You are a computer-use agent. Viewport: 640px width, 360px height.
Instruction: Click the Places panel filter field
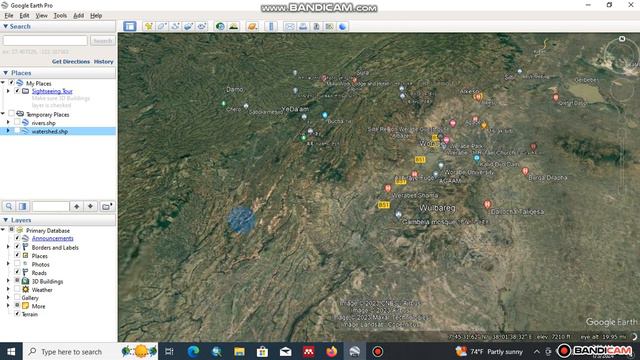pos(51,207)
